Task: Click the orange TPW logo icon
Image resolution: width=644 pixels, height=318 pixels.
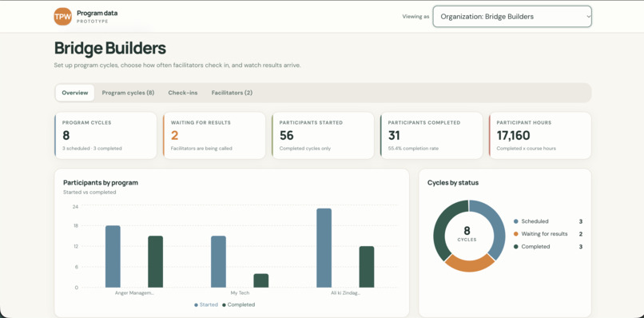Action: [63, 17]
